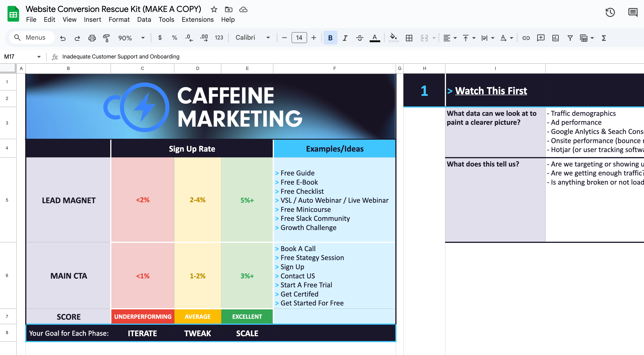This screenshot has height=355, width=644.
Task: Toggle italic formatting
Action: (x=345, y=38)
